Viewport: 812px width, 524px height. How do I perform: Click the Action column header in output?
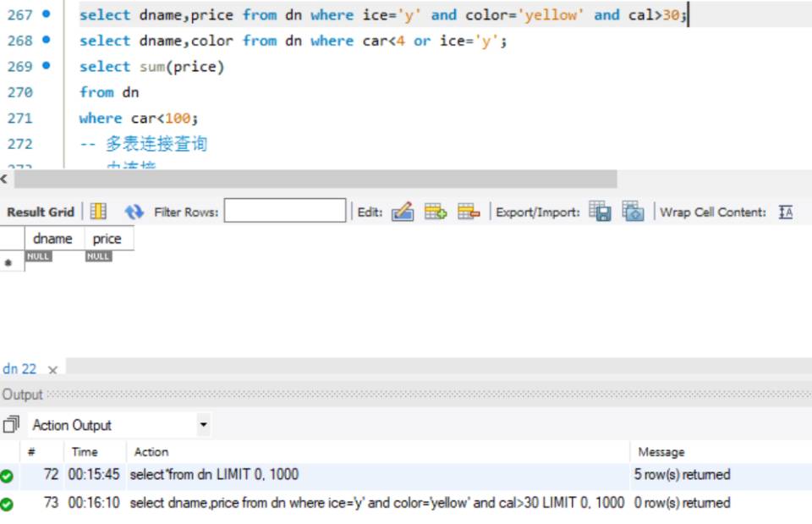pos(151,452)
